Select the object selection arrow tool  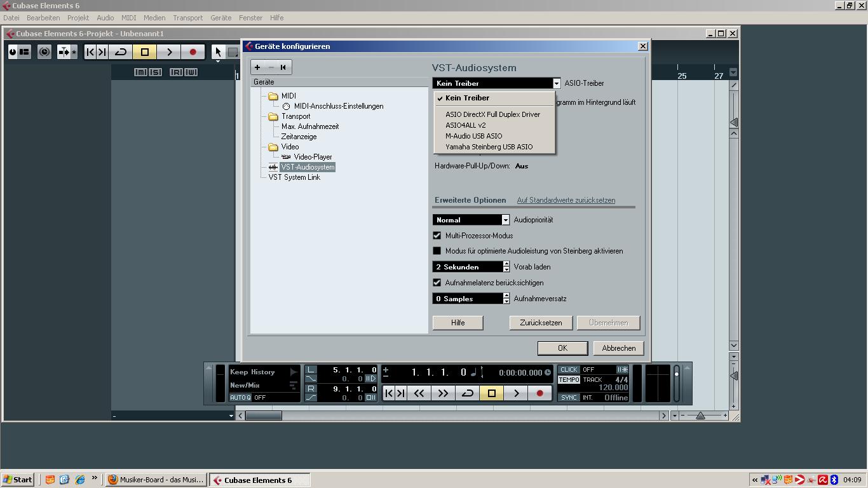tap(218, 52)
